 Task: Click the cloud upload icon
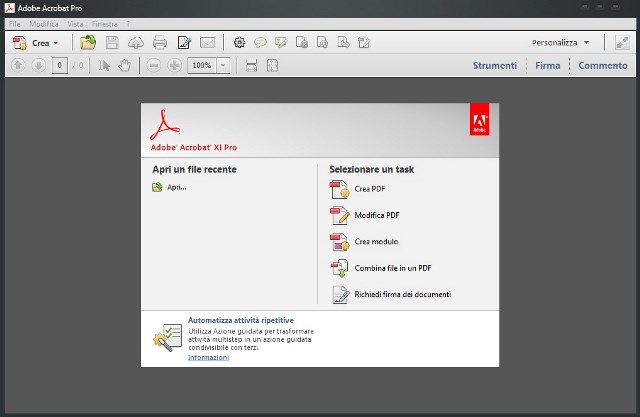click(136, 42)
